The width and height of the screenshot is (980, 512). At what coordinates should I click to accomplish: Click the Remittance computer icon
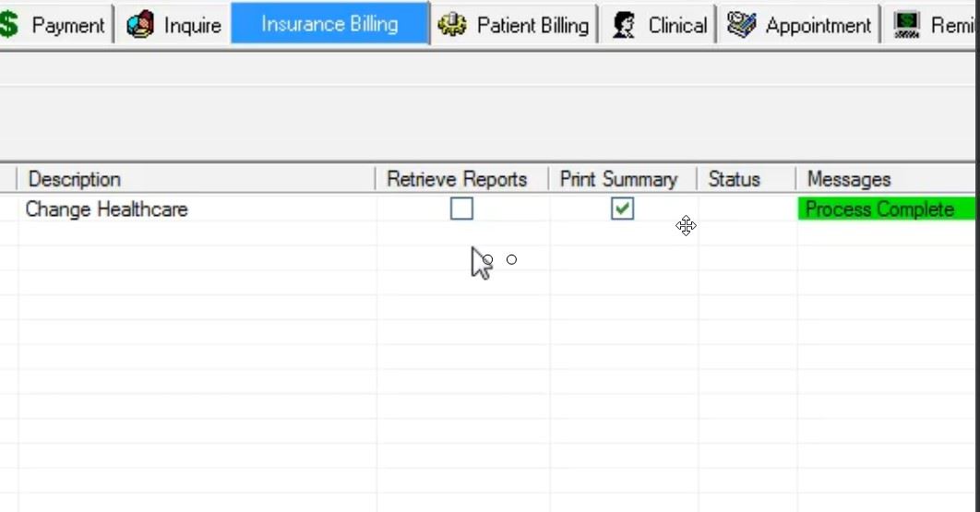907,25
